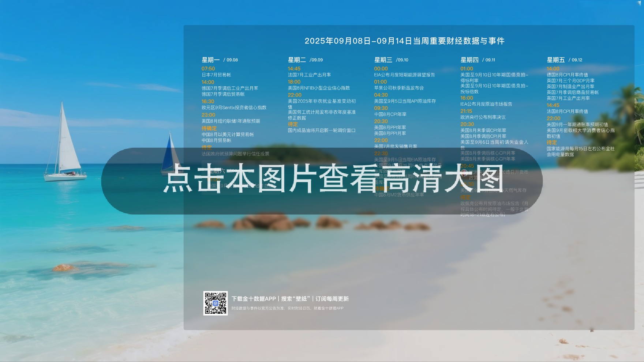Select the 星期四 09.11 column header
Image resolution: width=644 pixels, height=362 pixels.
pos(478,60)
